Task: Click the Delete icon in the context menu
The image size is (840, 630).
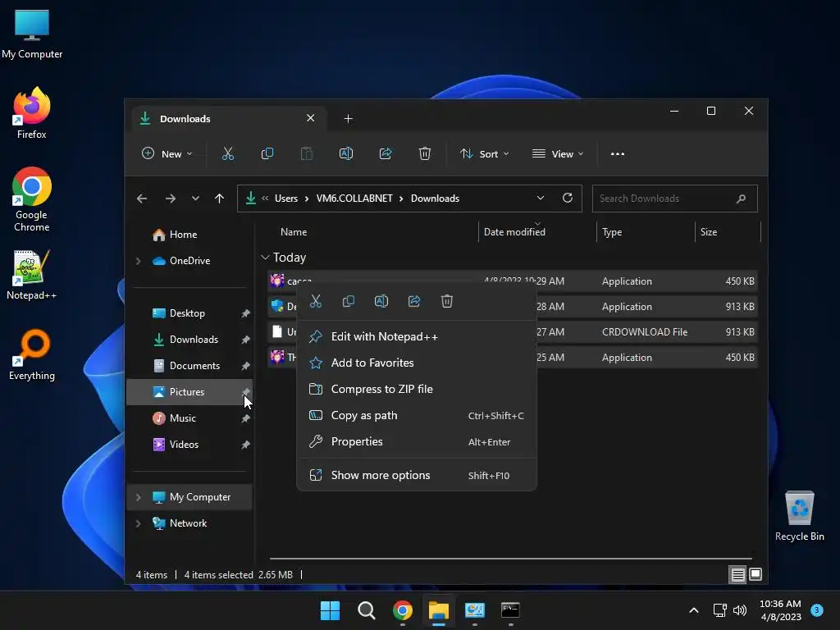Action: click(447, 301)
